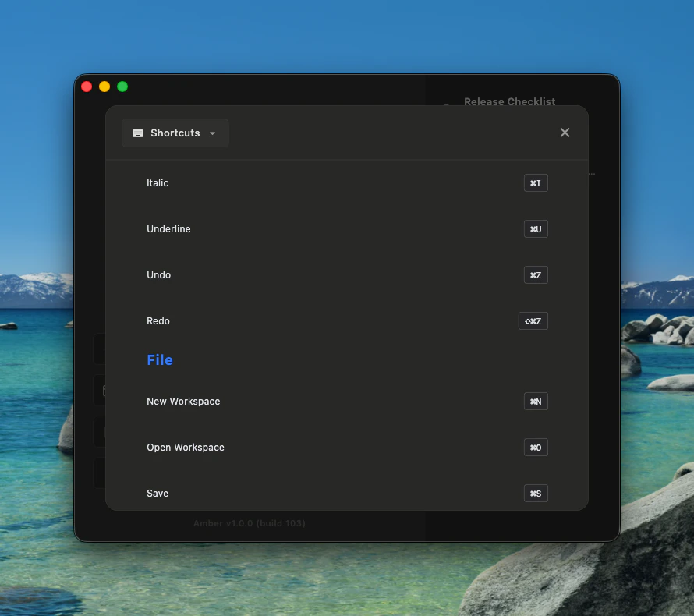
Task: Click the ⌘I key badge beside Italic
Action: (x=536, y=182)
